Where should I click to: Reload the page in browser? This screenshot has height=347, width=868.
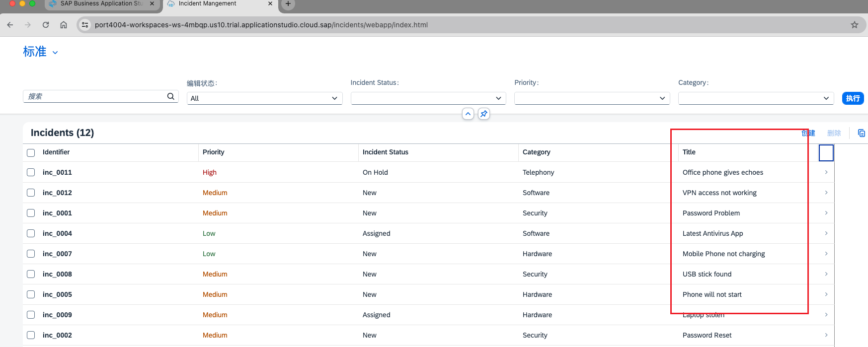point(46,25)
